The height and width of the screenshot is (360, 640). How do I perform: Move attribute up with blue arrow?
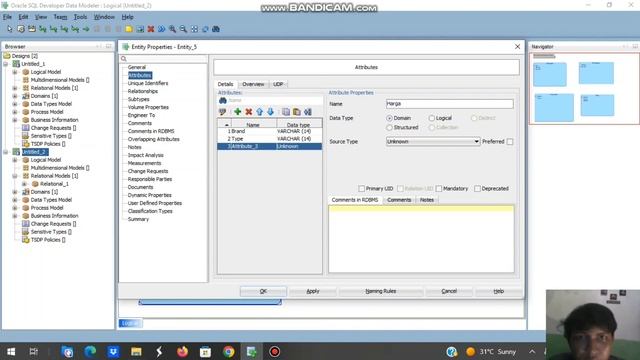coord(260,111)
